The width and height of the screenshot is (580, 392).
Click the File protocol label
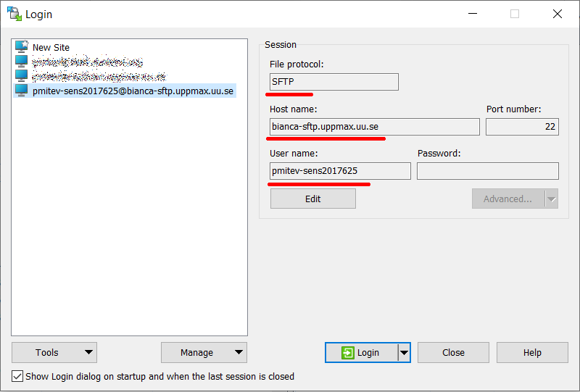click(x=297, y=64)
